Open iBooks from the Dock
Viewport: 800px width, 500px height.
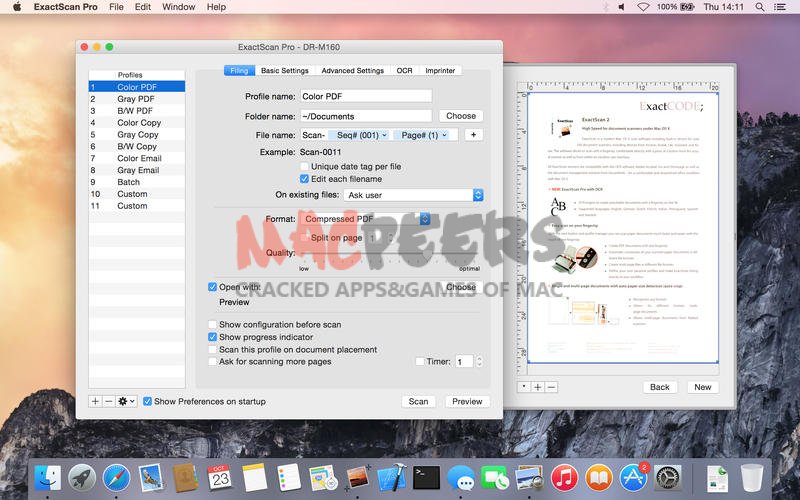(x=598, y=478)
